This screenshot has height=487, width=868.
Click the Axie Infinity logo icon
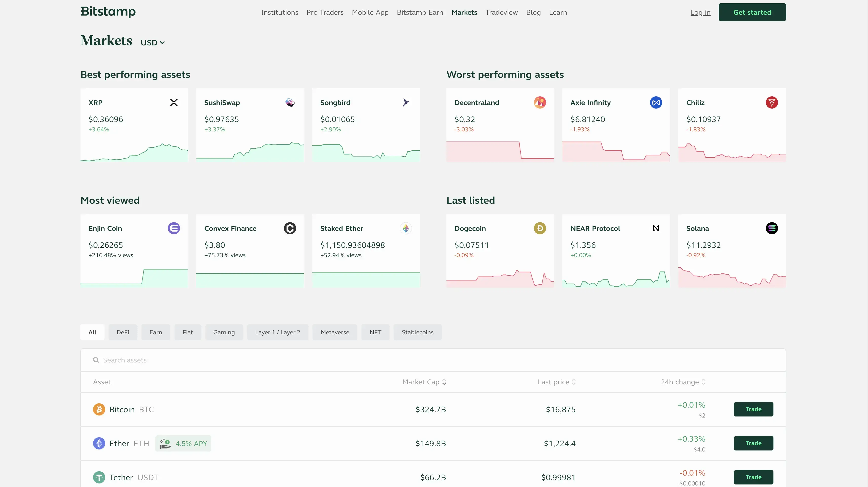pyautogui.click(x=656, y=102)
